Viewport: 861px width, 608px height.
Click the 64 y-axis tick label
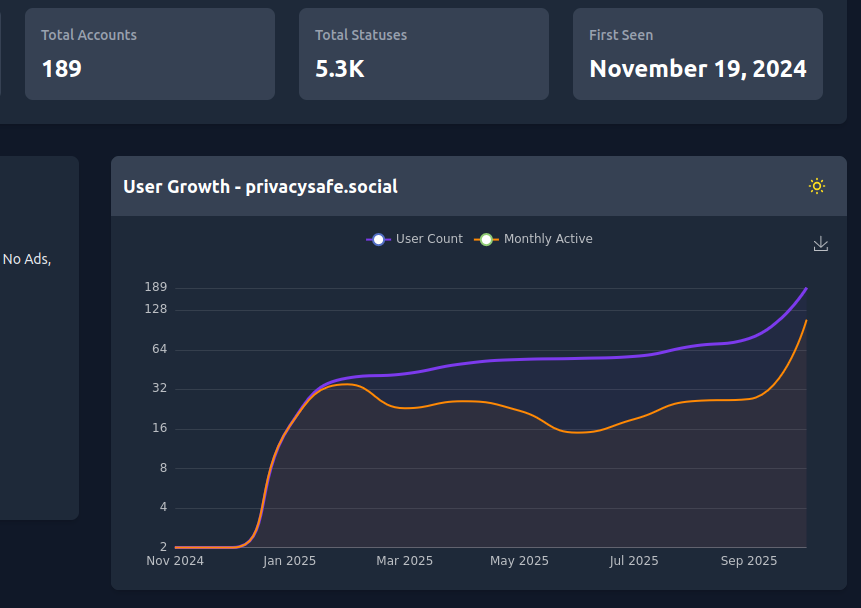tap(159, 349)
